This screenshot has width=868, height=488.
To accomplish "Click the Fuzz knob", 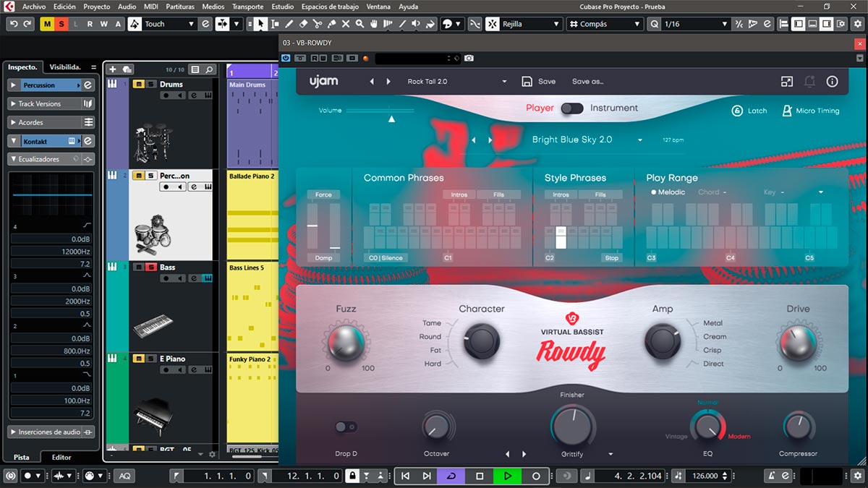I will tap(346, 341).
